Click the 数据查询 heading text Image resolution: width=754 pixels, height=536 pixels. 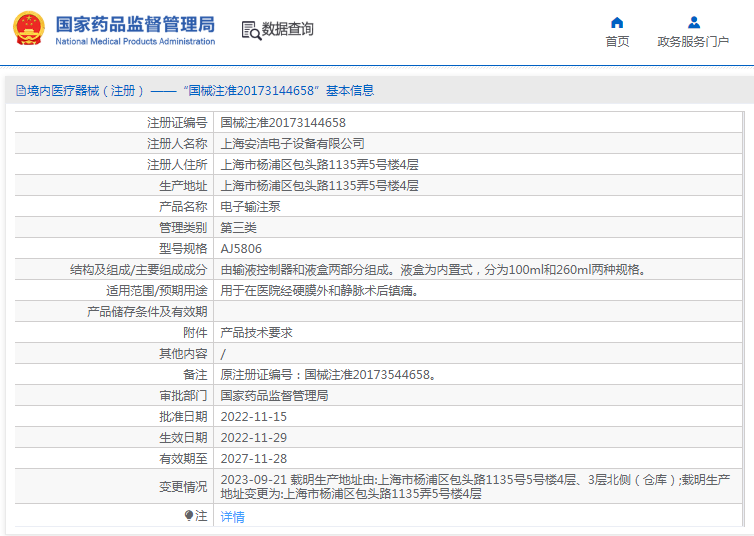[287, 29]
